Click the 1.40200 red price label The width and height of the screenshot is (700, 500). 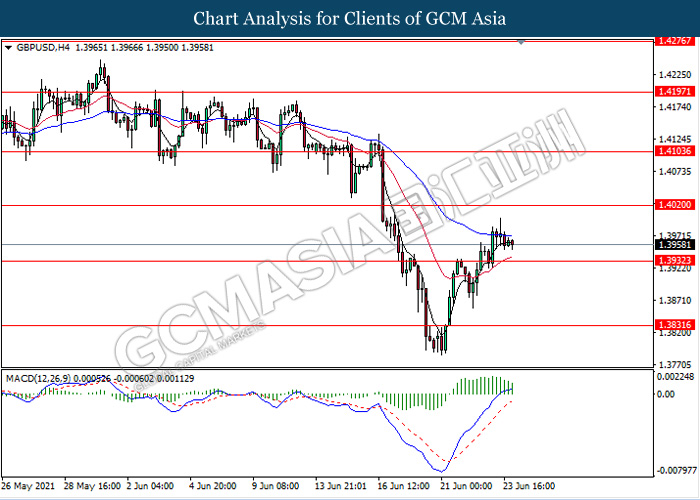(x=675, y=205)
